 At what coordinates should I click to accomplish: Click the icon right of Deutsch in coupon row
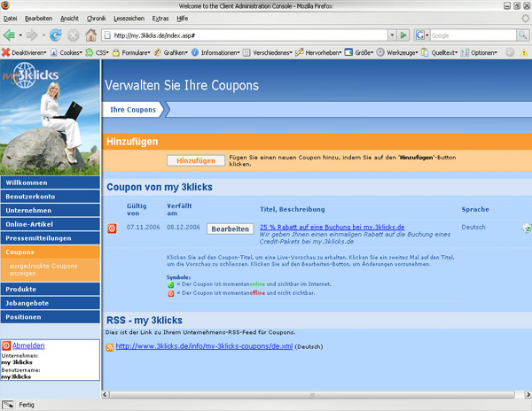pos(528,228)
